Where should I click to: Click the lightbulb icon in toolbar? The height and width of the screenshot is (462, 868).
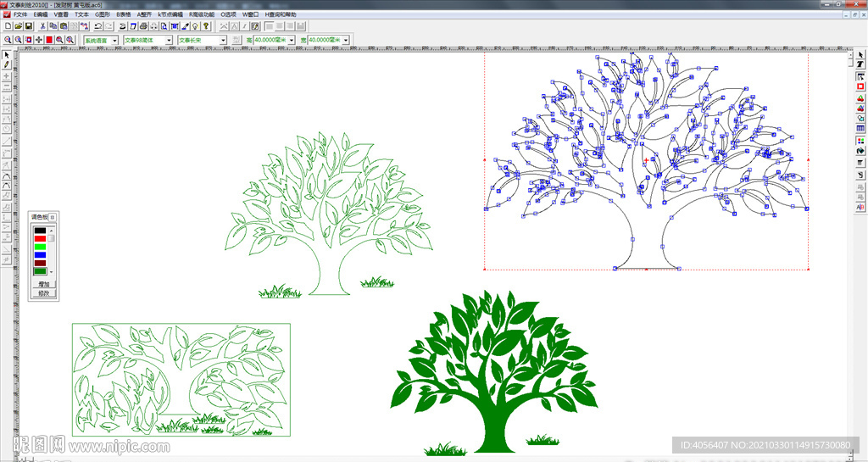point(195,26)
